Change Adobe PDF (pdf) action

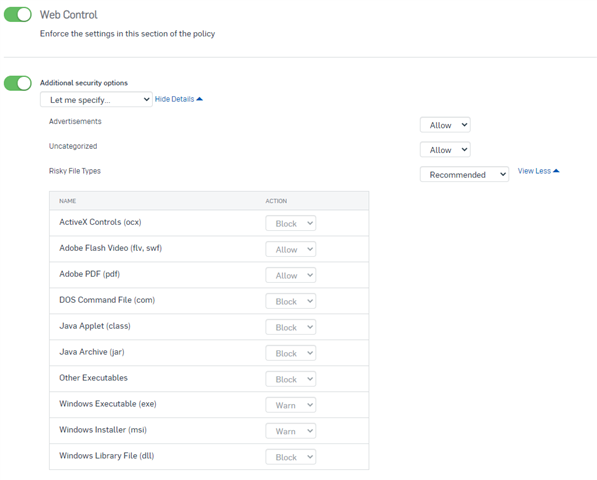291,275
